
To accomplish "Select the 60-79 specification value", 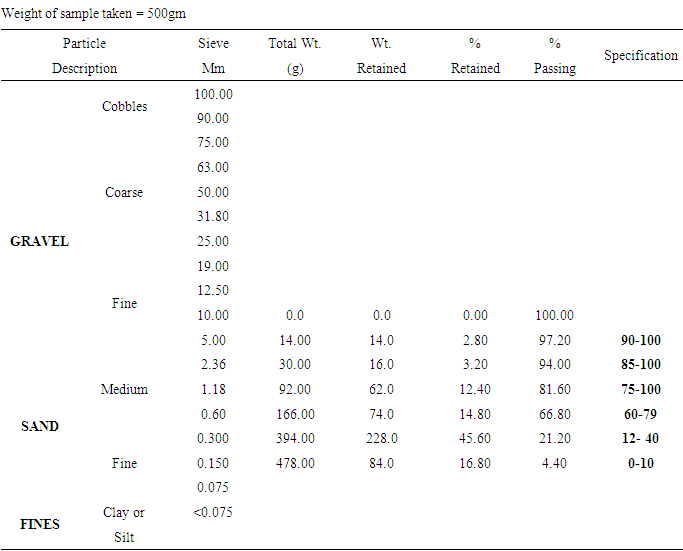I will pos(640,415).
